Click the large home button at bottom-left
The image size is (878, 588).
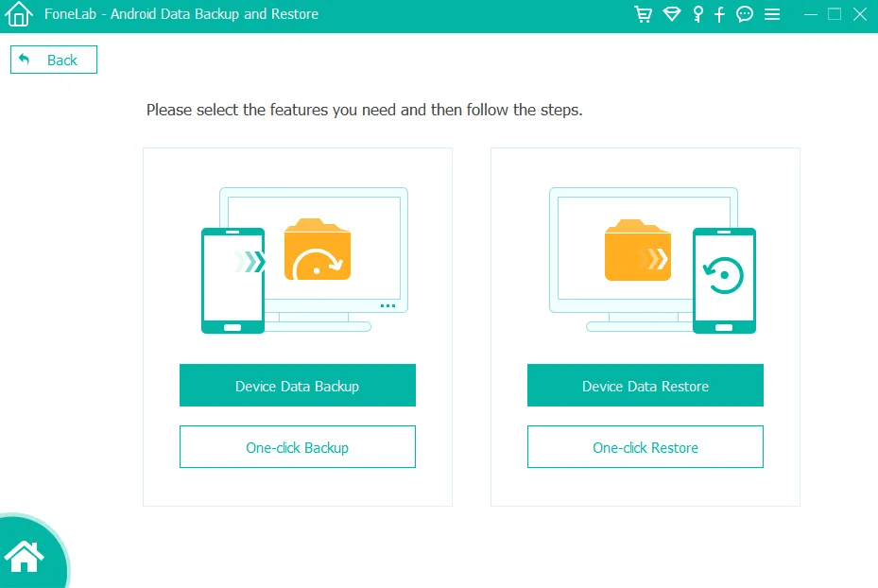[26, 556]
